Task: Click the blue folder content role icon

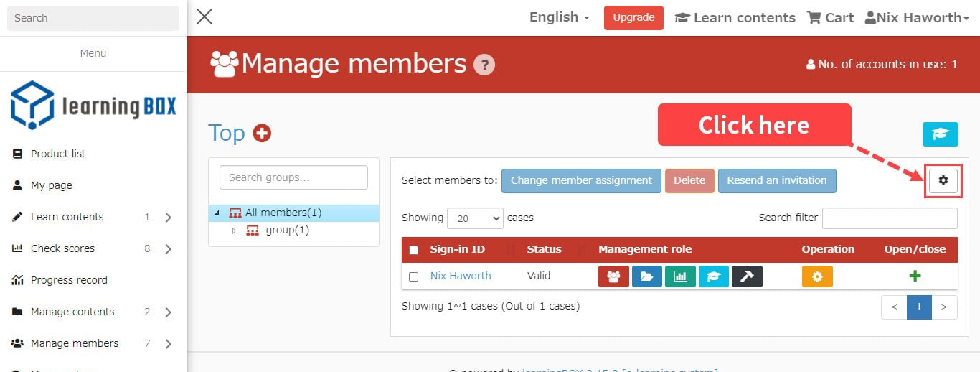Action: [646, 276]
